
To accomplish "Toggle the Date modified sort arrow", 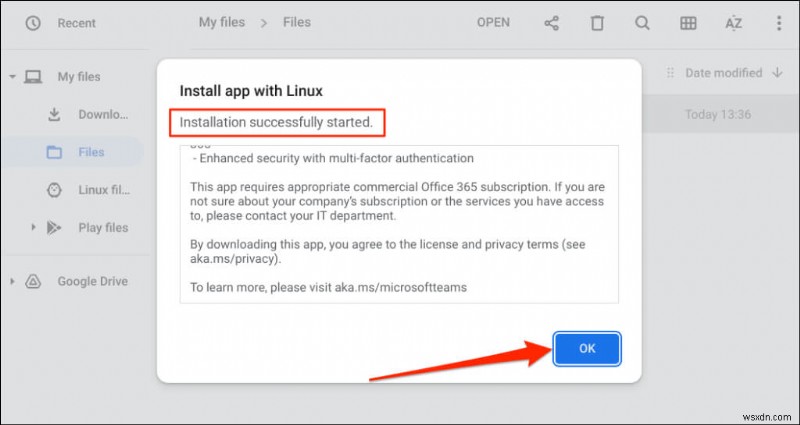I will pos(777,73).
